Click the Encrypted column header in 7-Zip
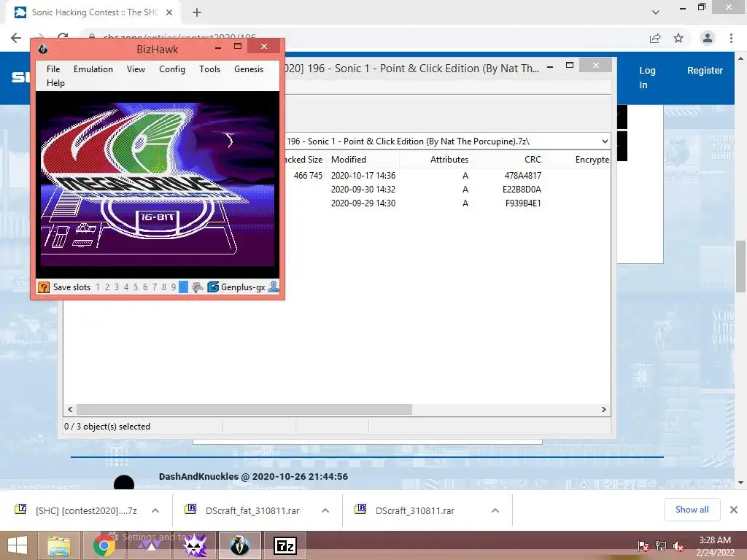 coord(592,160)
